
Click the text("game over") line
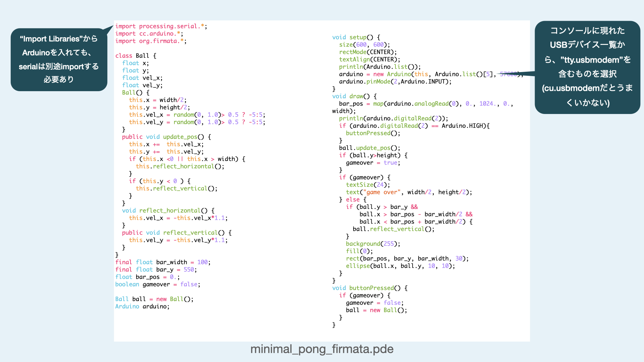409,192
